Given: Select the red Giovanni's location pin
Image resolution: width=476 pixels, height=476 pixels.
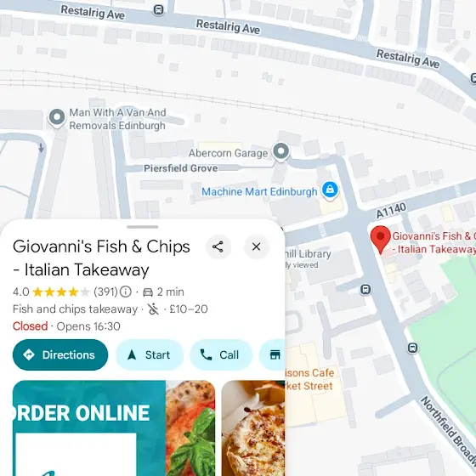Looking at the screenshot, I should tap(381, 239).
